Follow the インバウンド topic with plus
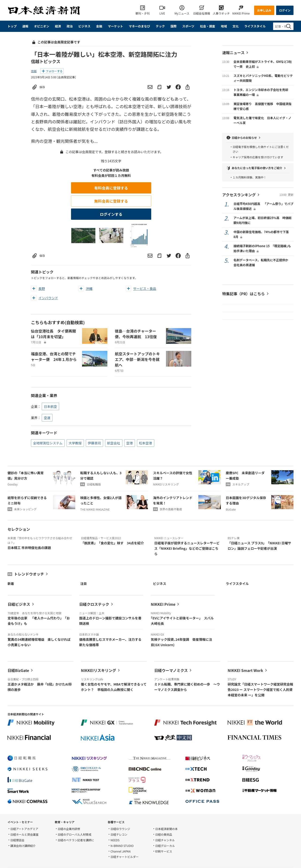 [34, 298]
